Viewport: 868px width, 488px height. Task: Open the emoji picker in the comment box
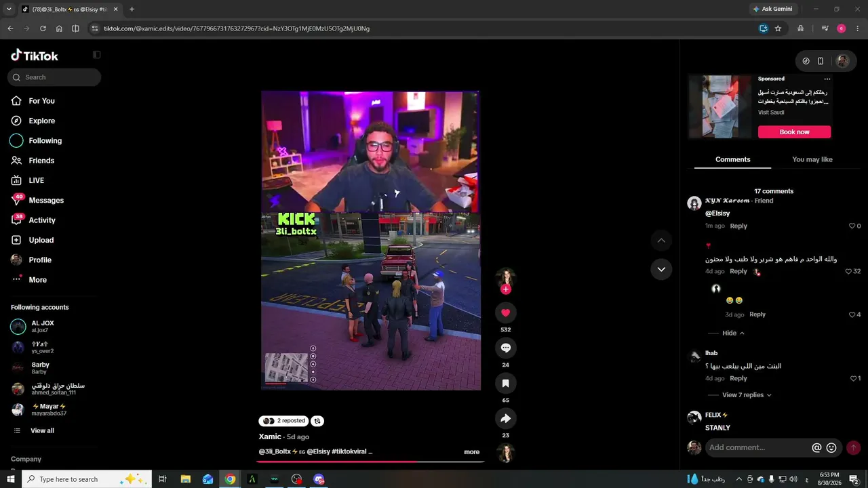(831, 447)
